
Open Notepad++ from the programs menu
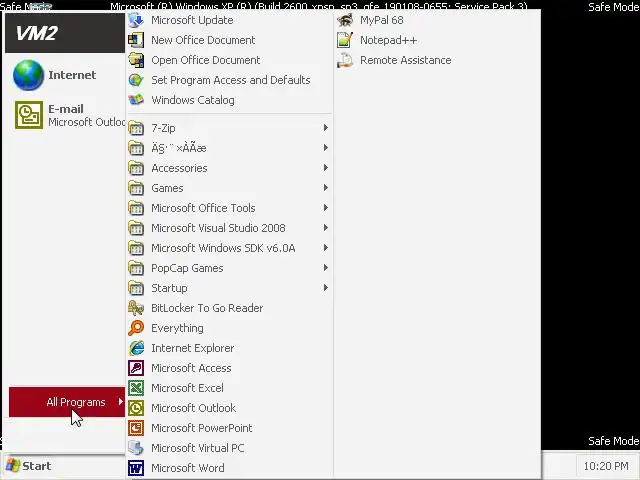(x=438, y=40)
